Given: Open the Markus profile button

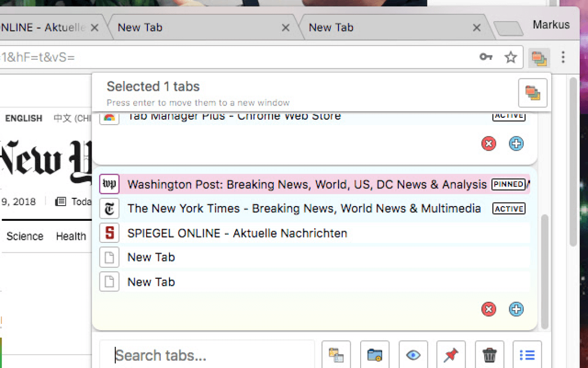Looking at the screenshot, I should pyautogui.click(x=551, y=25).
